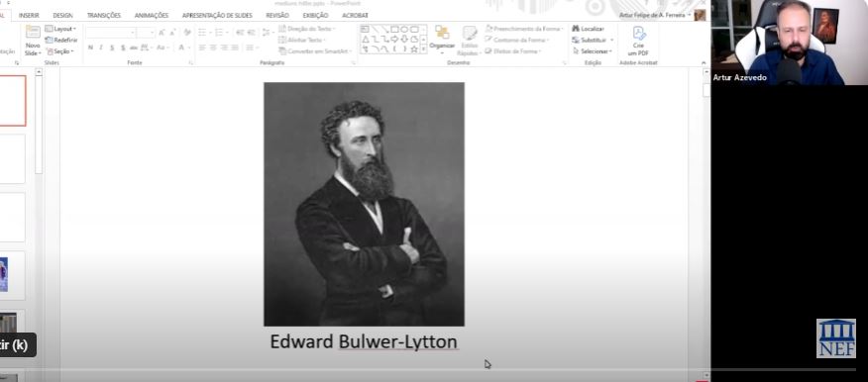The width and height of the screenshot is (868, 382).
Task: Toggle underline (S) formatting
Action: coord(112,48)
